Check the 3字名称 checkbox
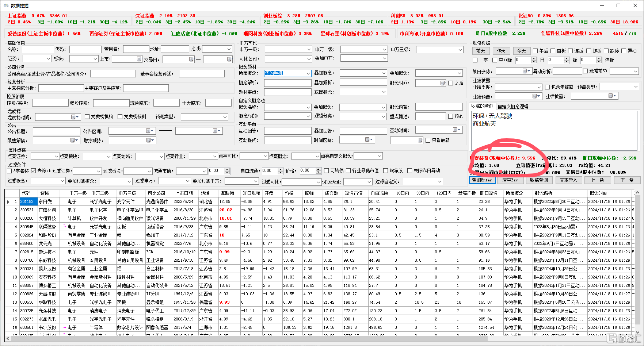 9,171
